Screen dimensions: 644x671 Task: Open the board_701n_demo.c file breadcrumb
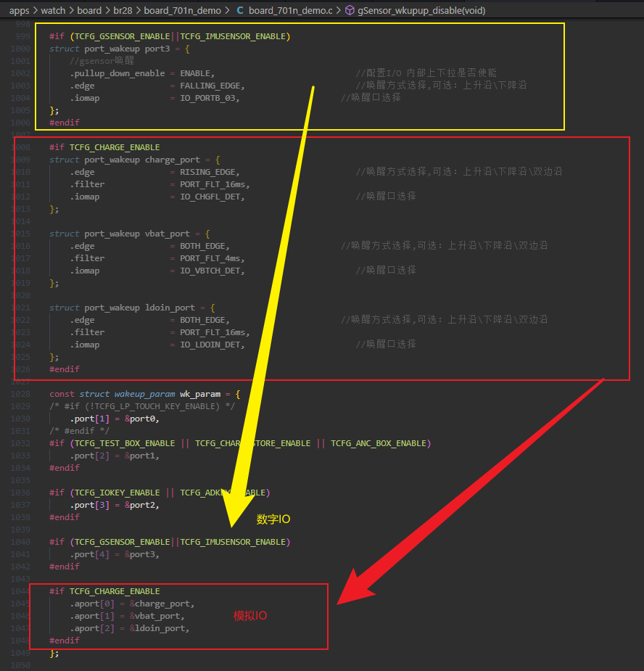(x=291, y=10)
